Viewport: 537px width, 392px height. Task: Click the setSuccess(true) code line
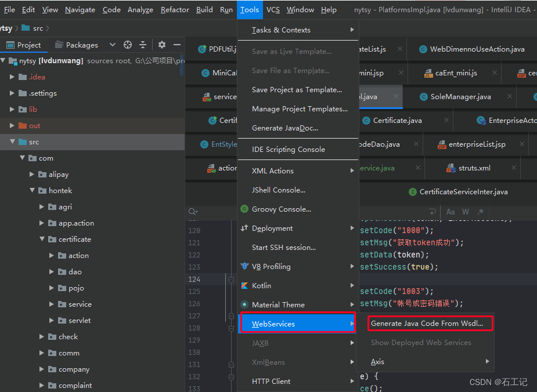pos(399,267)
